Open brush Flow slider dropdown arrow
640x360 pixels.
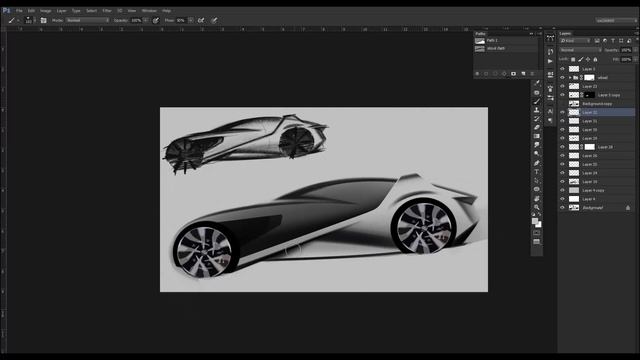pyautogui.click(x=190, y=20)
